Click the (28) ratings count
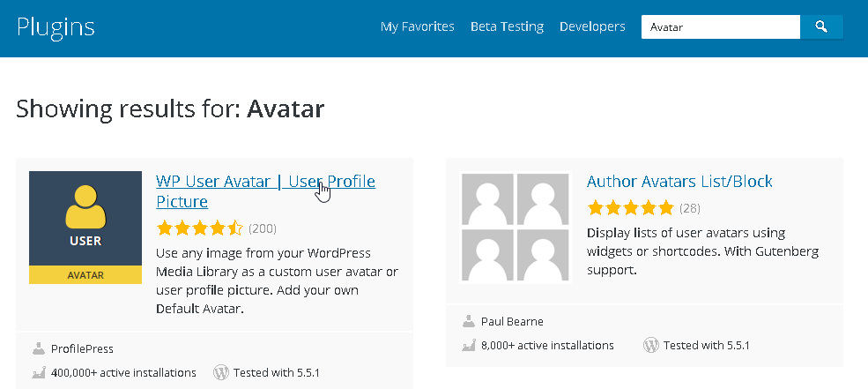The image size is (868, 389). [690, 208]
